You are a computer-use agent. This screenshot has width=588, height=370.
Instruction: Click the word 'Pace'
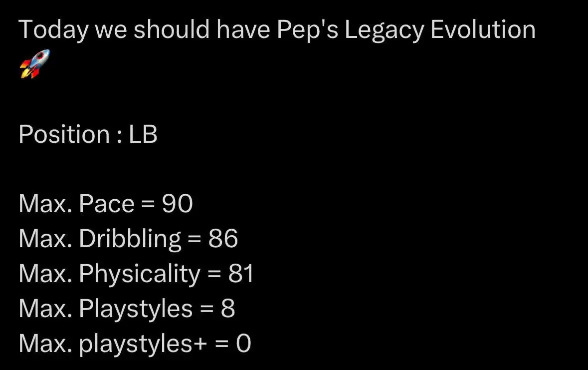pyautogui.click(x=107, y=204)
